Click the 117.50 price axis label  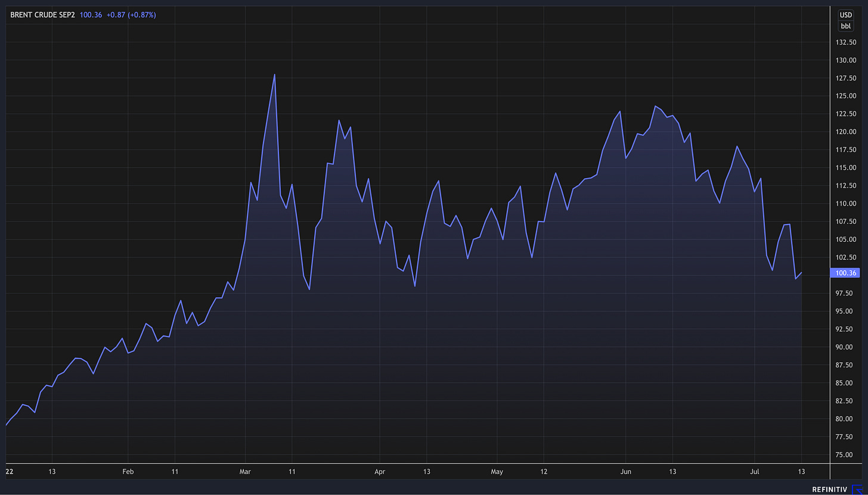(847, 150)
